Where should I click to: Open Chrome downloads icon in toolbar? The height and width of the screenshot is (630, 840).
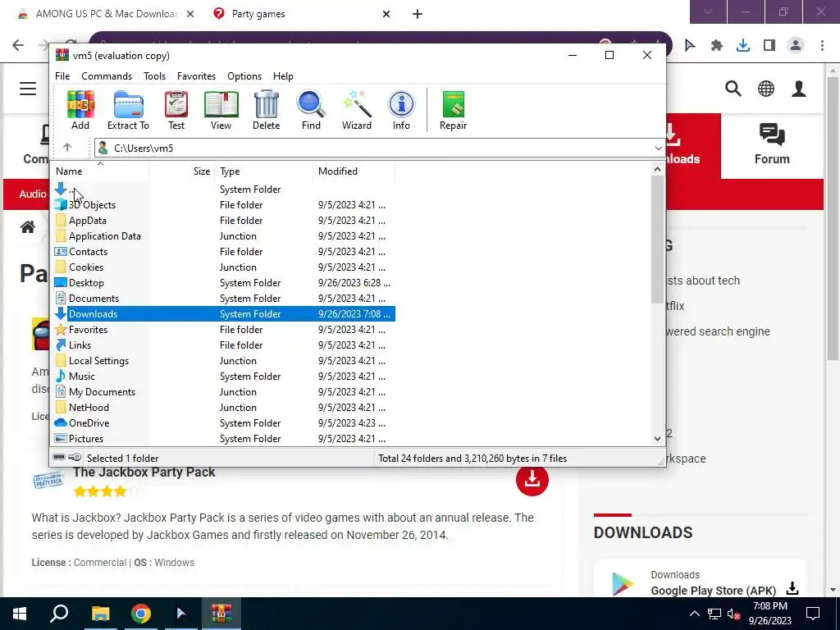click(742, 45)
